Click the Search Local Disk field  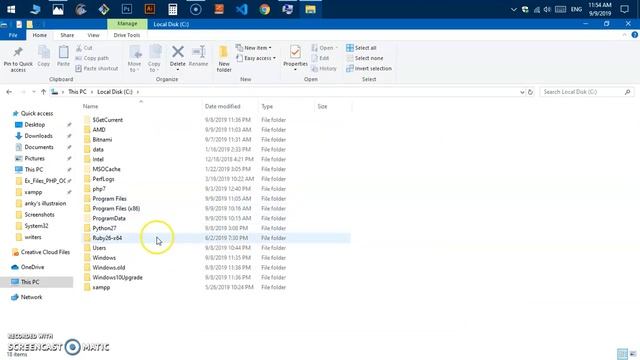click(x=587, y=92)
